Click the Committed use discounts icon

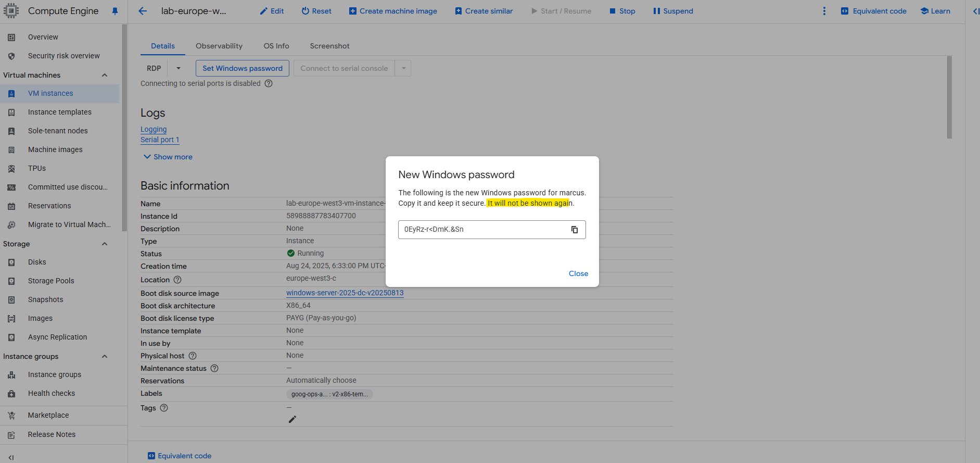[11, 187]
